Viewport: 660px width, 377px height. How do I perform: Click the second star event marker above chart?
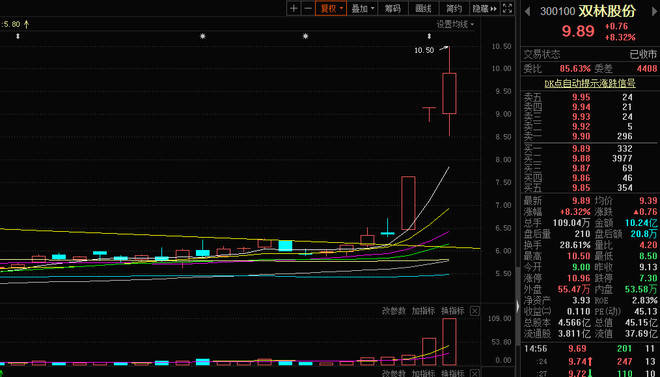click(x=306, y=36)
